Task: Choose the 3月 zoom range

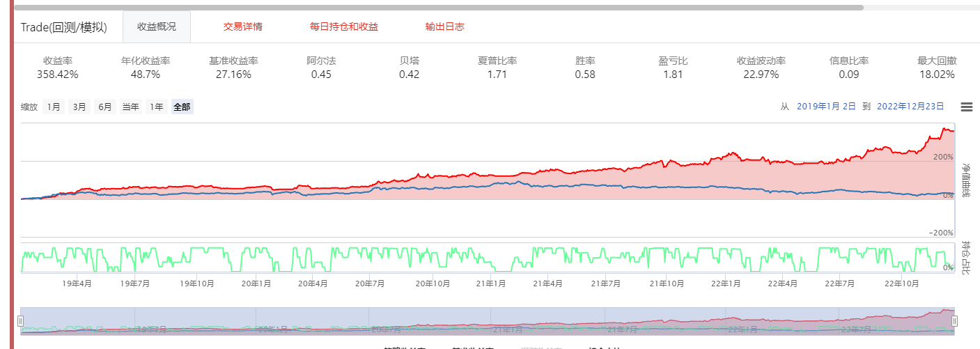Action: click(79, 107)
